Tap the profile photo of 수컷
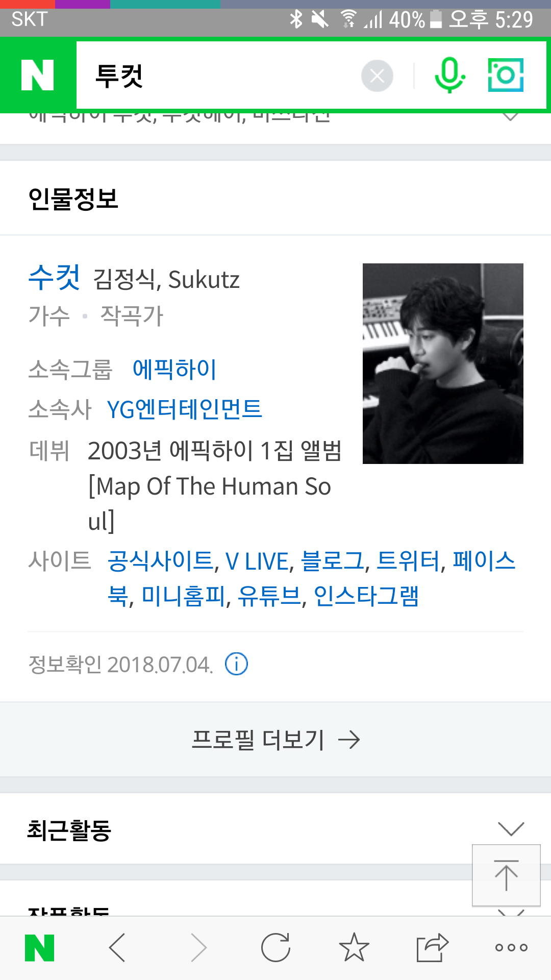This screenshot has width=551, height=980. click(443, 363)
